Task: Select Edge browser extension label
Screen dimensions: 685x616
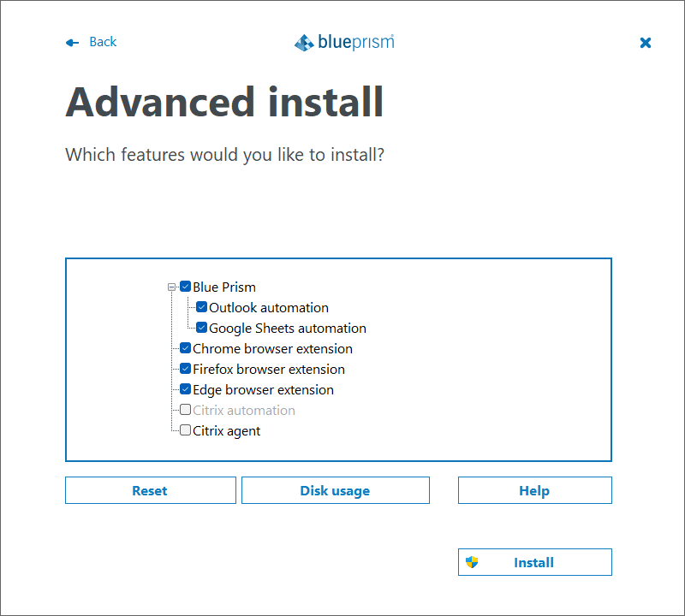Action: [263, 390]
